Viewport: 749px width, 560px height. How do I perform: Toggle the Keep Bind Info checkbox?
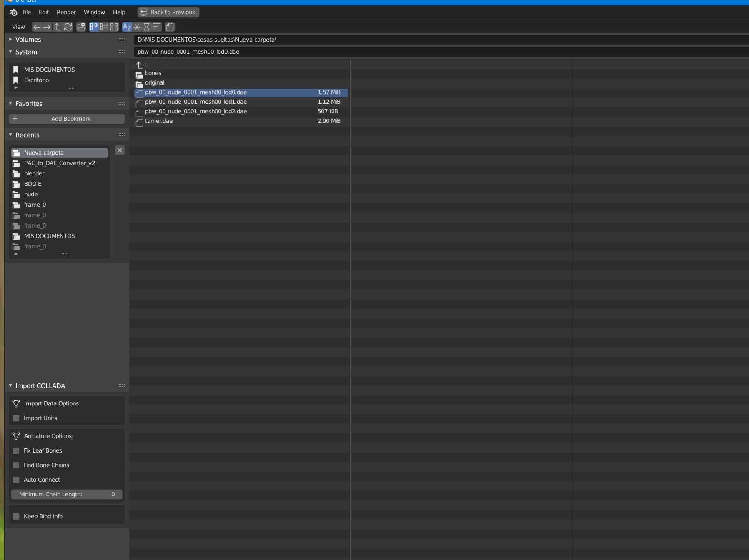click(x=16, y=516)
